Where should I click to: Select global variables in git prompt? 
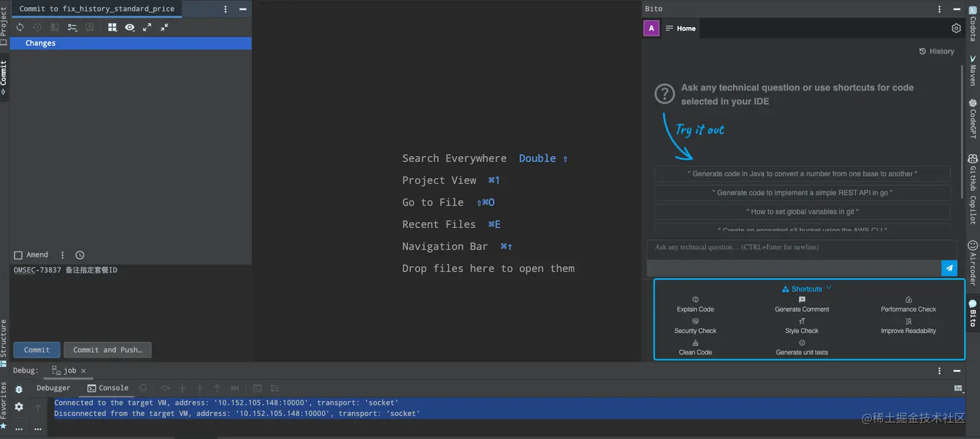click(802, 211)
